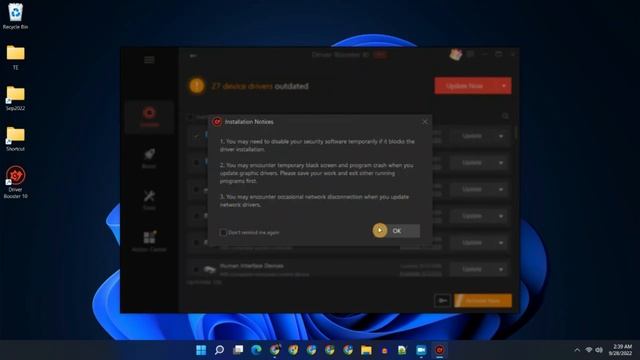Tick the Human Interface Devices row checkbox
This screenshot has height=360, width=640.
pos(196,269)
